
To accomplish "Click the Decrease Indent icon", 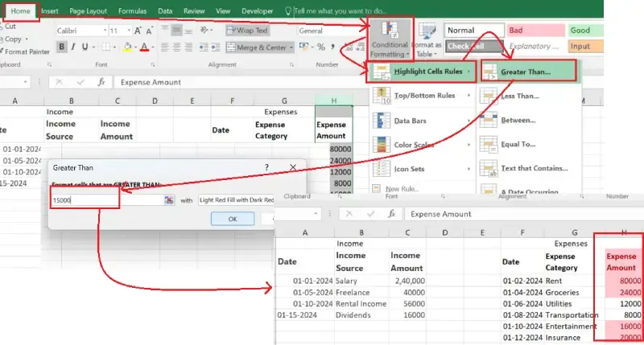I will coord(204,47).
